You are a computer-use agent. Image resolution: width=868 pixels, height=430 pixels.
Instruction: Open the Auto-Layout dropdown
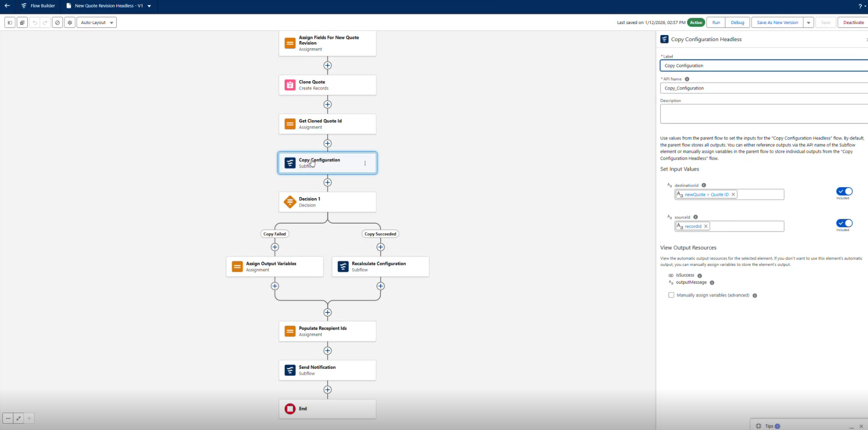(x=97, y=22)
